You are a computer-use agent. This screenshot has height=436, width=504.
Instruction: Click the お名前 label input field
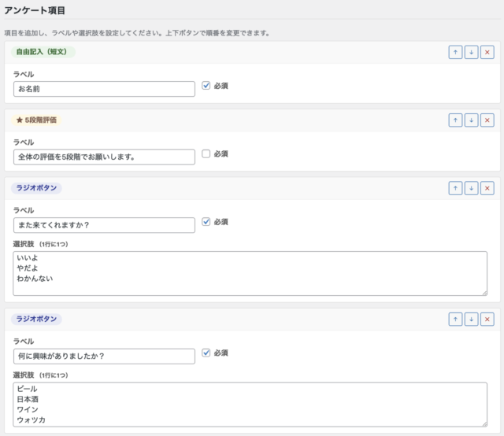pyautogui.click(x=104, y=89)
